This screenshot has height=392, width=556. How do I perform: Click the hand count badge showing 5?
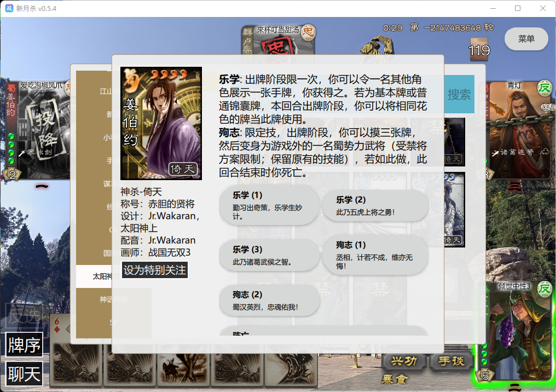[485, 376]
